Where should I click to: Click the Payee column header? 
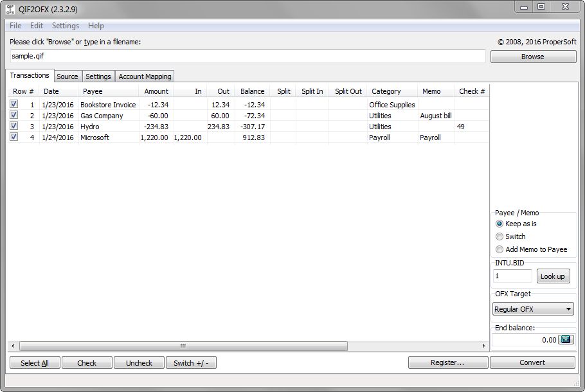point(108,91)
